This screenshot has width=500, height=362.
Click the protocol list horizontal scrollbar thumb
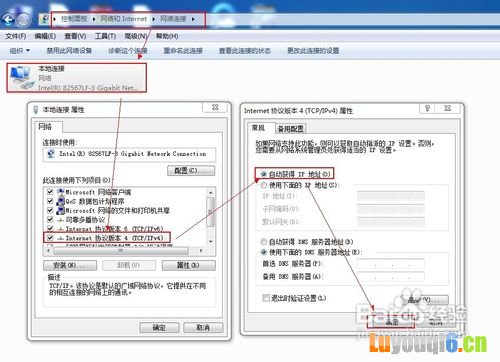(x=121, y=250)
